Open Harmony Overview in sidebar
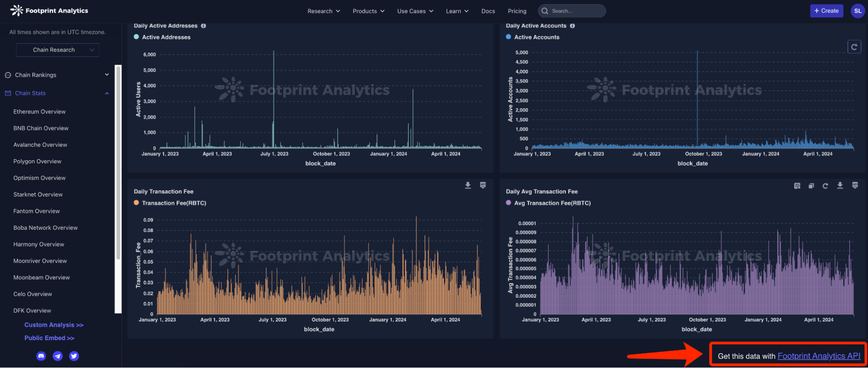The height and width of the screenshot is (368, 868). (39, 244)
